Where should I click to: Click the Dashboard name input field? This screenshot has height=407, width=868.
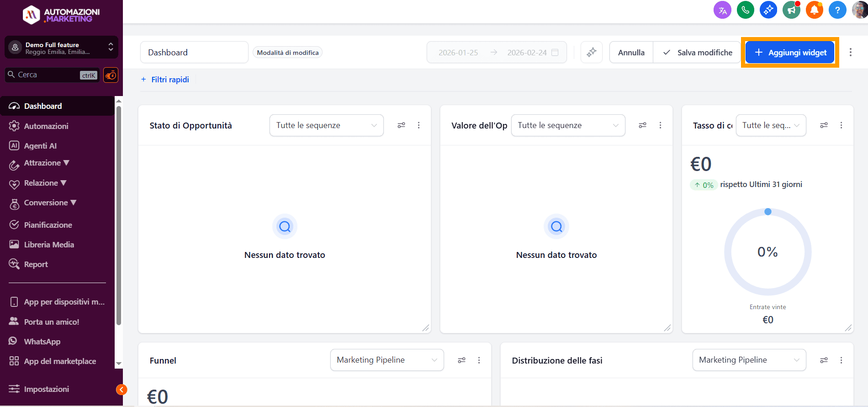(x=194, y=53)
